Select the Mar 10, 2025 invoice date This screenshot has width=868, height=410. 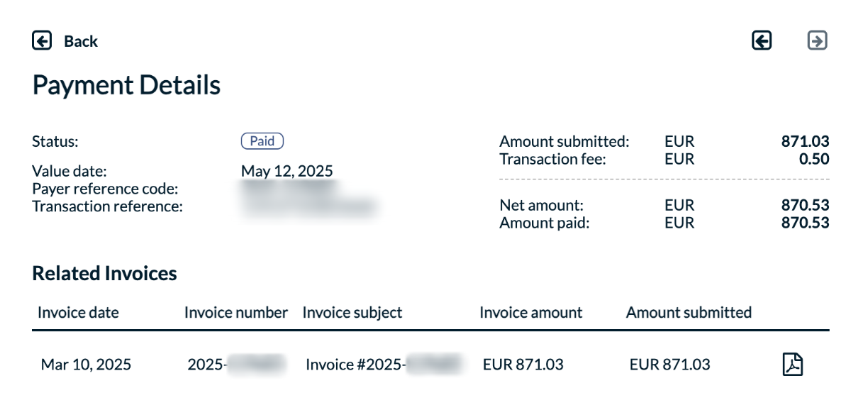(86, 365)
